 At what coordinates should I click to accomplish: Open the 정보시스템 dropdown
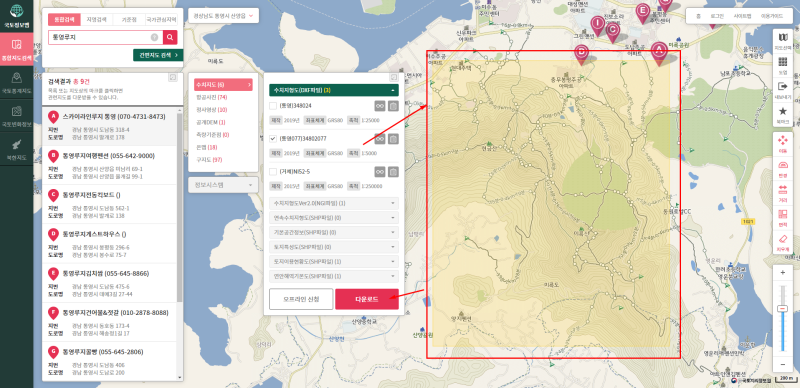tap(223, 185)
